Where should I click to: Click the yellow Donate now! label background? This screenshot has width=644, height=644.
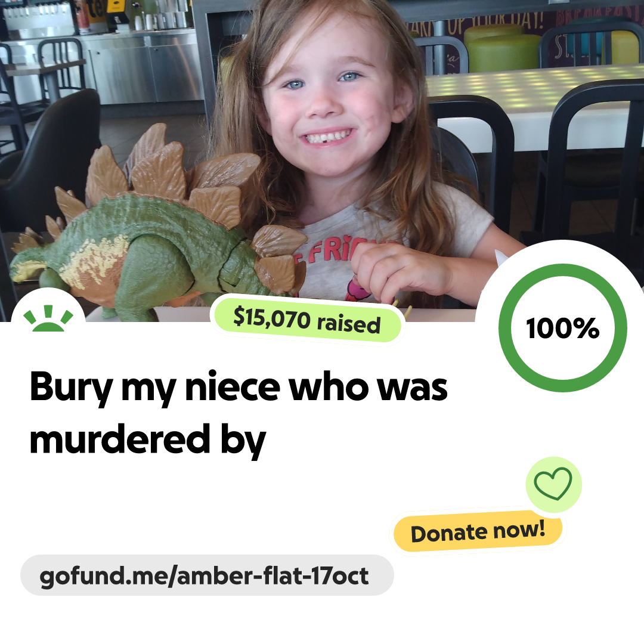coord(478,531)
